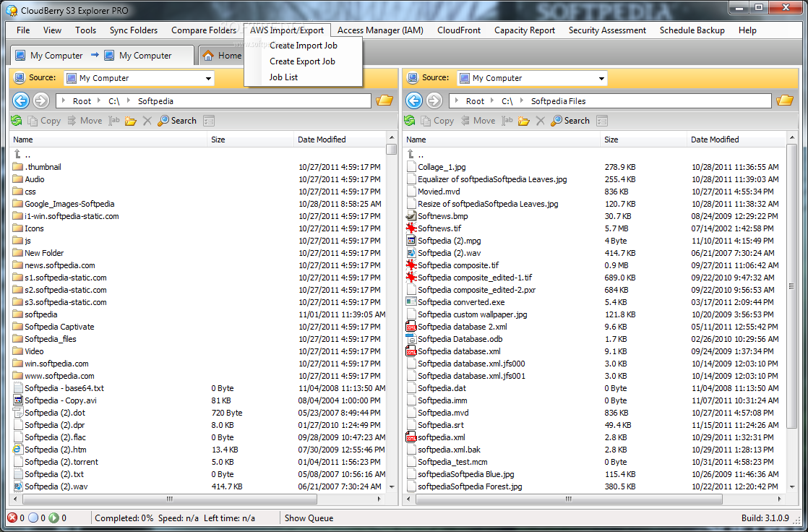Viewport: 808px width, 532px height.
Task: Go forward in the left pane
Action: coord(41,100)
